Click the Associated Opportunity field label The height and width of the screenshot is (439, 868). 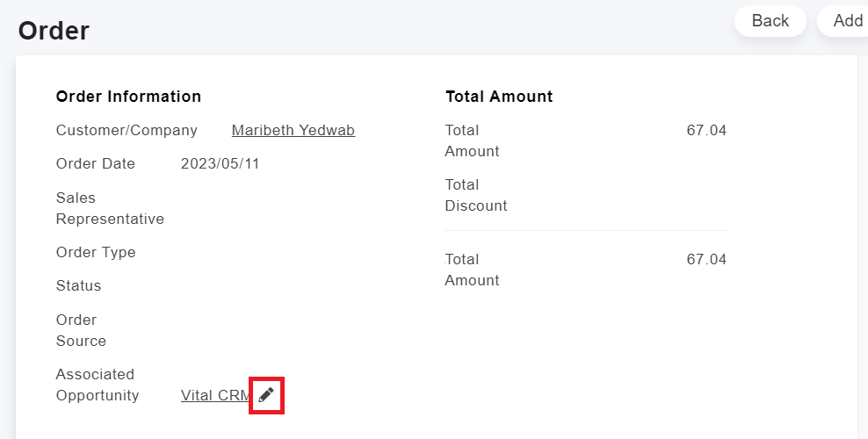click(98, 385)
